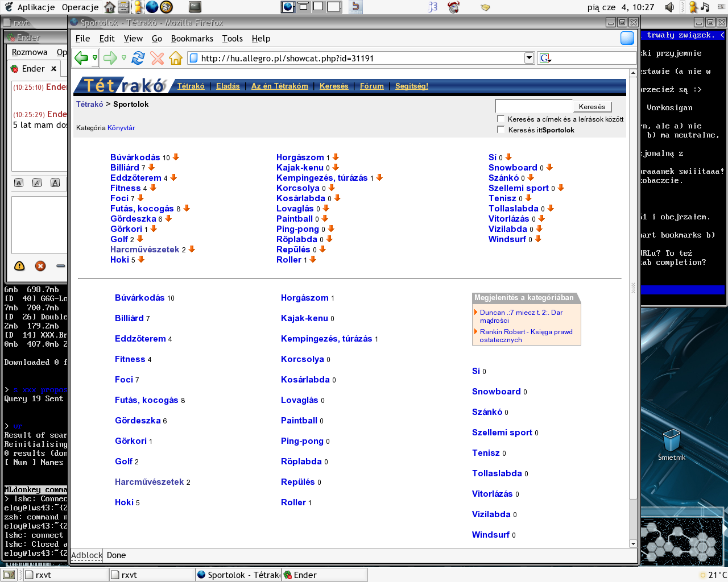This screenshot has height=582, width=728.
Task: Toggle the bold text button in chat
Action: (x=19, y=182)
